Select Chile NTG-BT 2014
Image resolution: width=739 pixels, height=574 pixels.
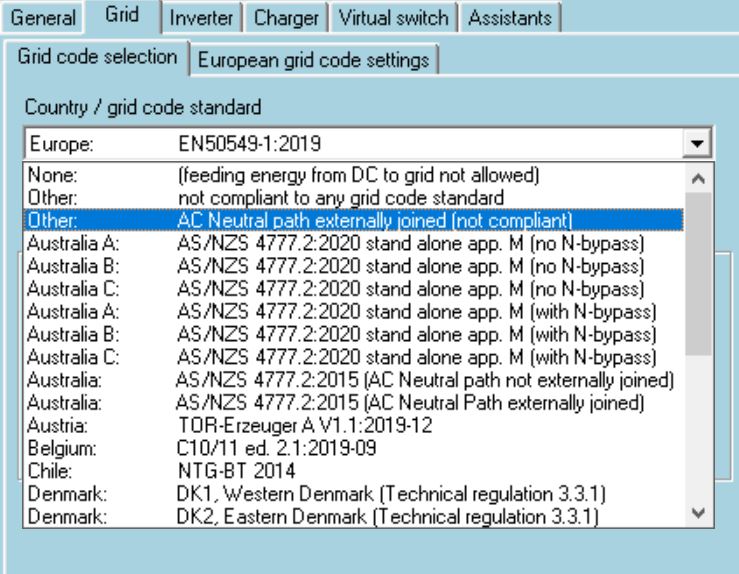point(353,471)
